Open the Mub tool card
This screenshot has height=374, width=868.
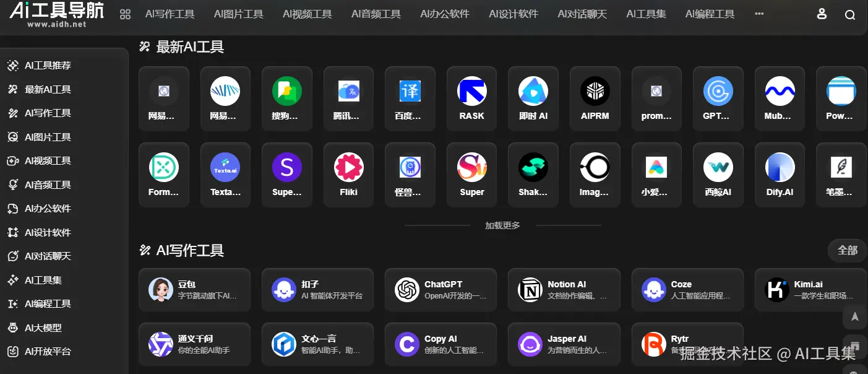click(x=780, y=98)
